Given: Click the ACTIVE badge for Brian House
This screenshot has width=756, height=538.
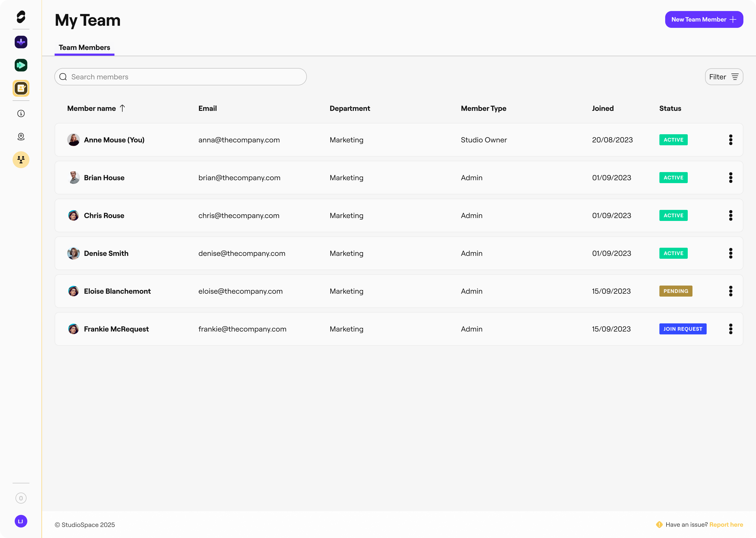Looking at the screenshot, I should click(x=673, y=178).
